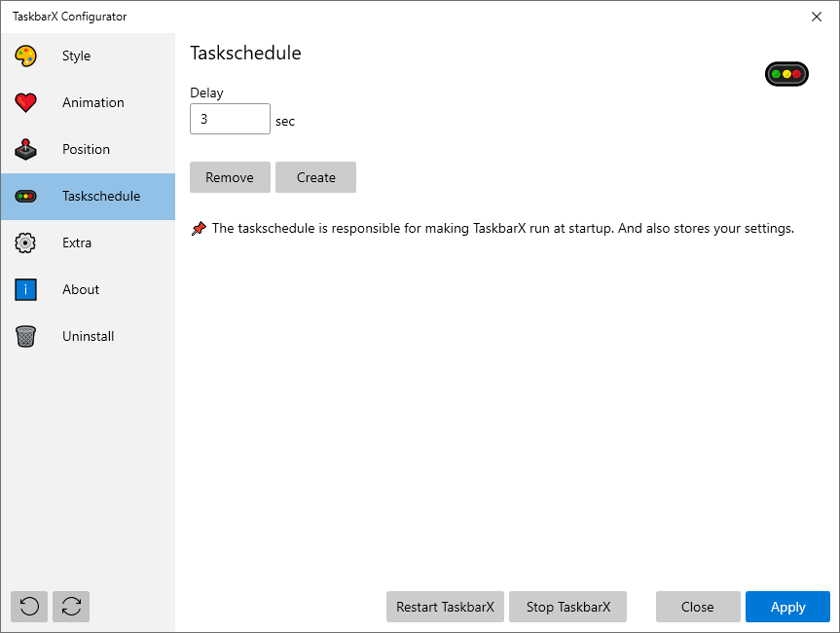Click the undo arrow button at bottom left

pyautogui.click(x=29, y=607)
